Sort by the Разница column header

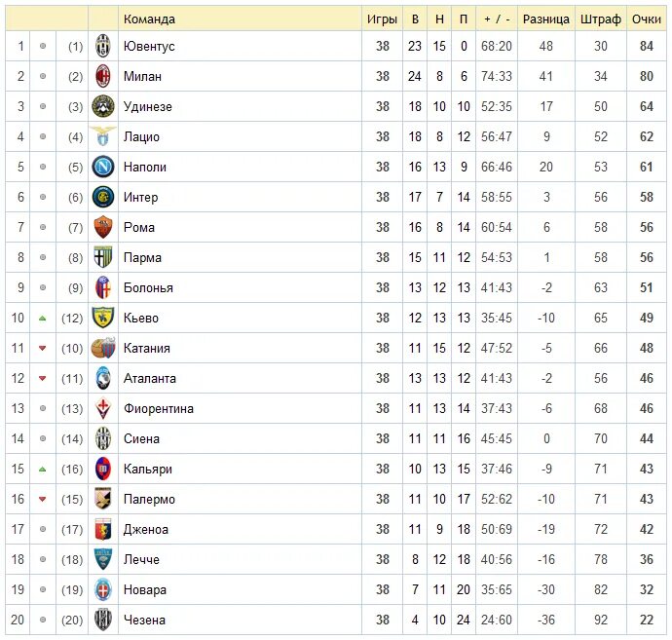(x=545, y=19)
